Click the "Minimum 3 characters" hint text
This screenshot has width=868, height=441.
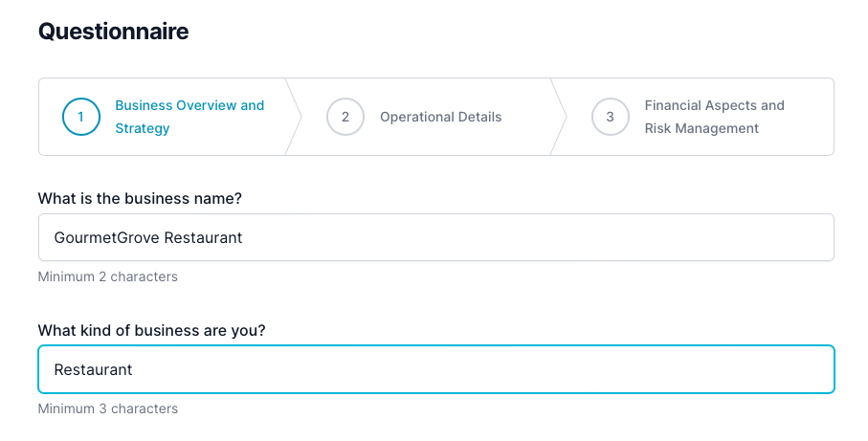click(x=107, y=408)
